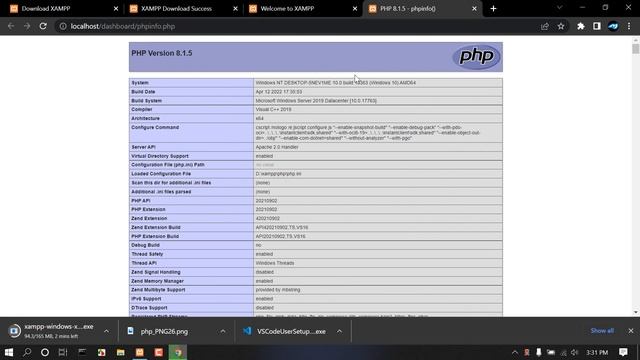Open the Chrome icon in taskbar
This screenshot has height=360, width=640.
(178, 352)
